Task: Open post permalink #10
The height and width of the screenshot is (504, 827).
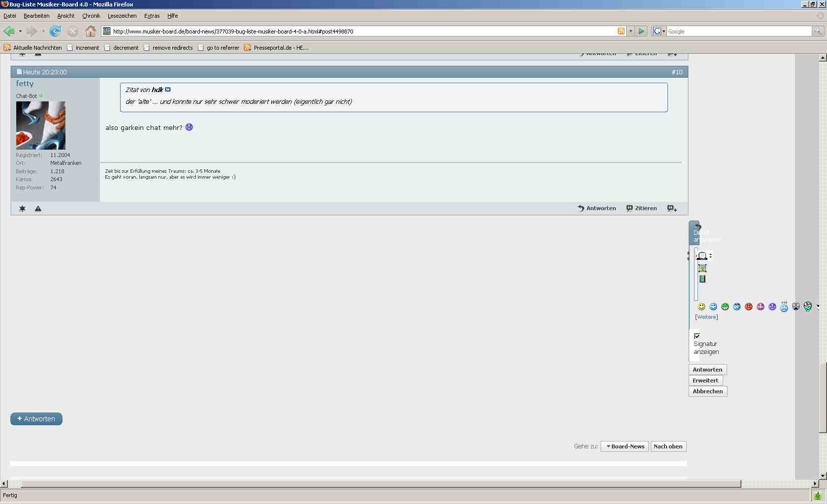Action: 677,72
